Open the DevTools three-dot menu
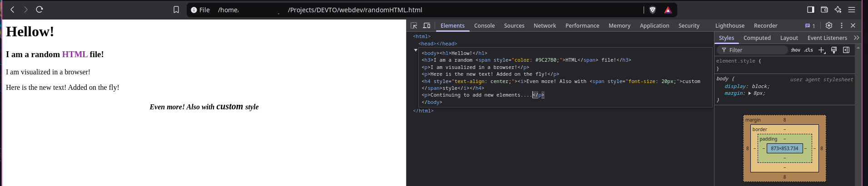The width and height of the screenshot is (868, 186). coord(842,25)
